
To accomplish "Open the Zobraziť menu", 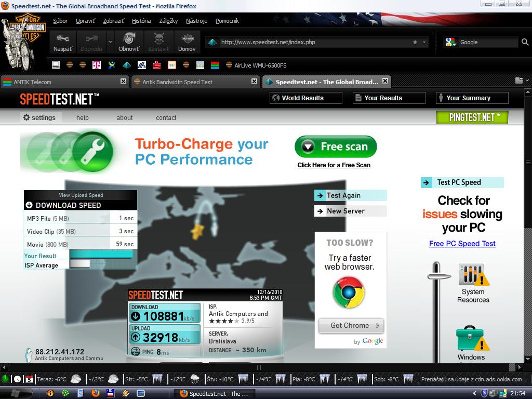I will (114, 21).
